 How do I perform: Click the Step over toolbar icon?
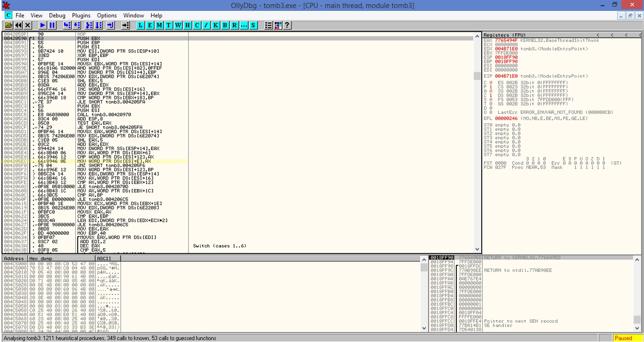click(76, 25)
